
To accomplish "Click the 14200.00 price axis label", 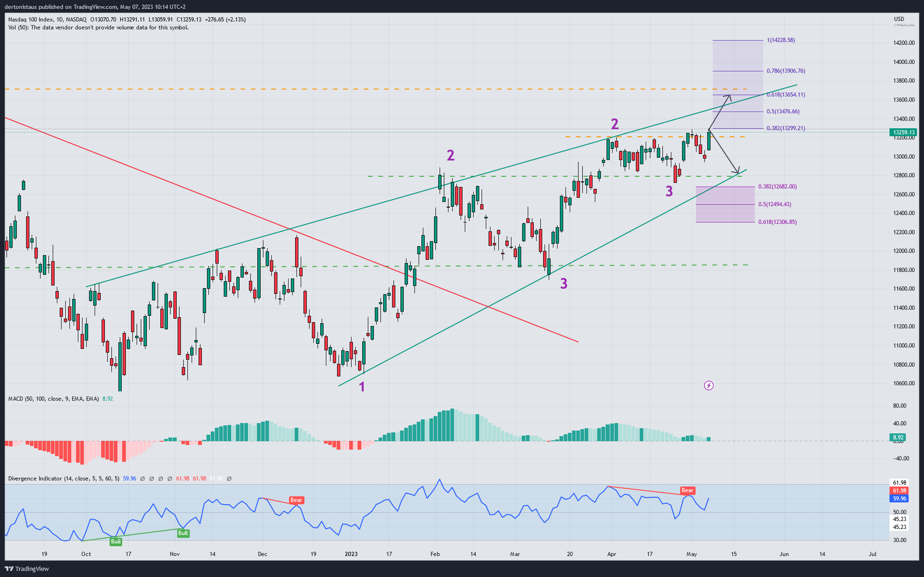I will pos(903,43).
